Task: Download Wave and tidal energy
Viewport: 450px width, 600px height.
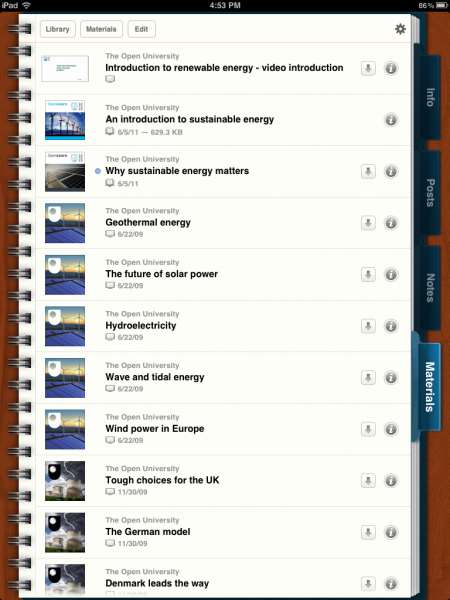Action: 368,378
